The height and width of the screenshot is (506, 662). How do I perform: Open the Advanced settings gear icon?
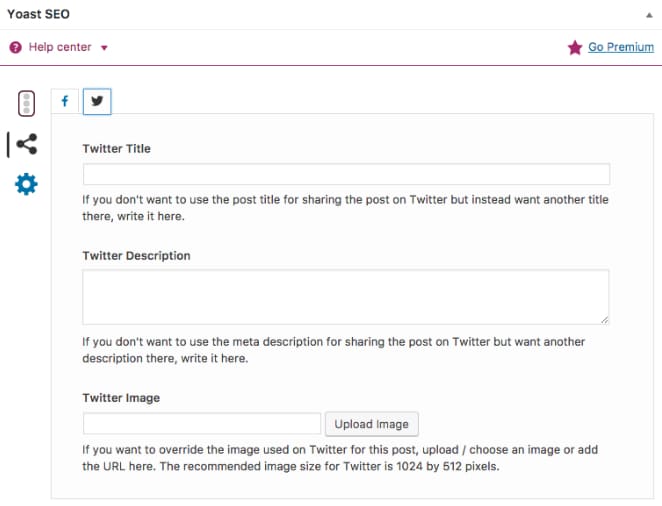27,184
